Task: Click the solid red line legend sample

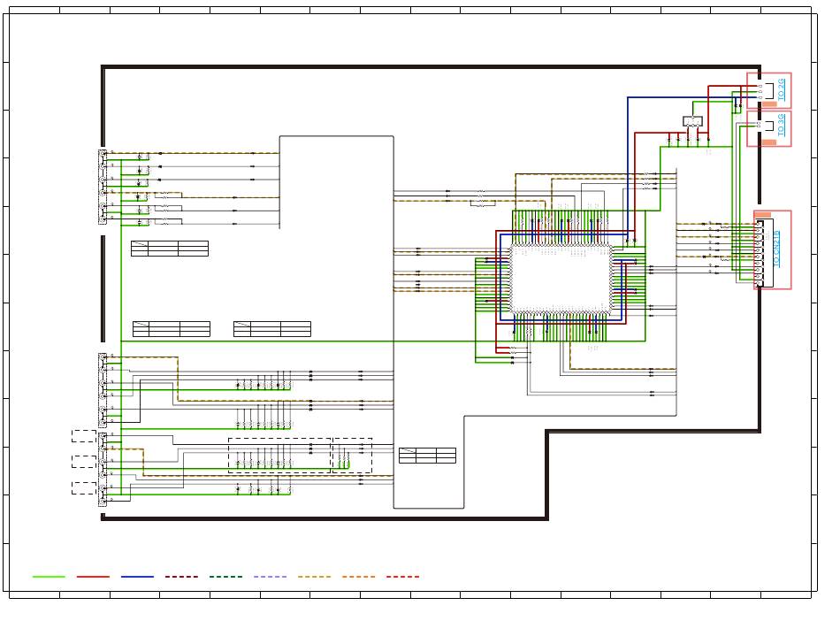Action: pyautogui.click(x=93, y=577)
